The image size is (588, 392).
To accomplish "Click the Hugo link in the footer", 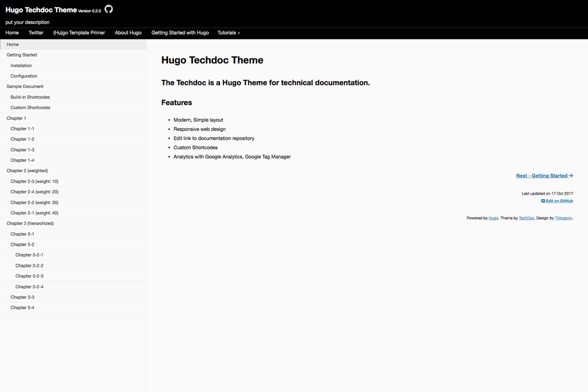I will 493,217.
